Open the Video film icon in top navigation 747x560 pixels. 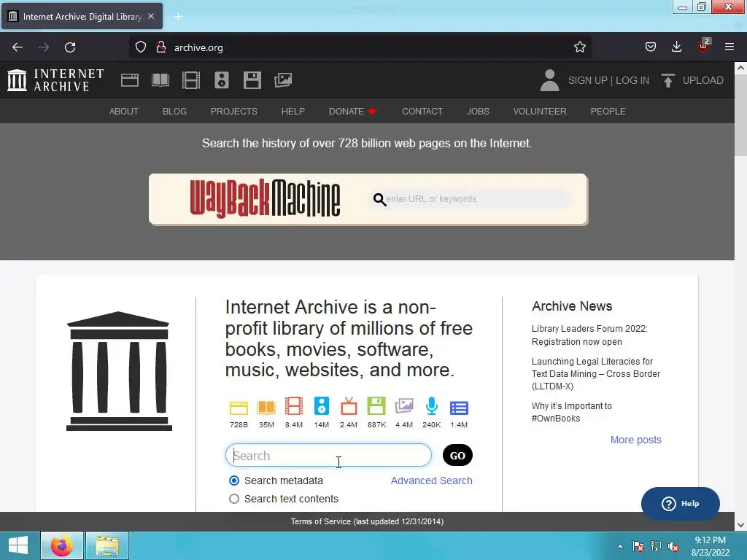(x=191, y=80)
